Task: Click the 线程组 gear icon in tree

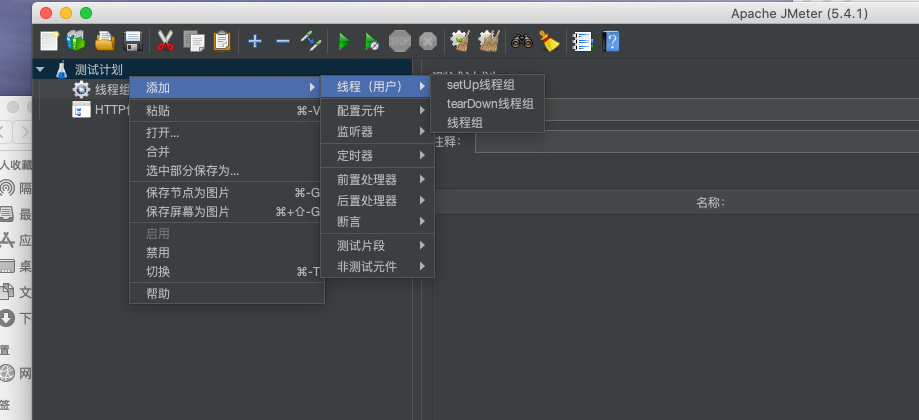Action: tap(81, 90)
